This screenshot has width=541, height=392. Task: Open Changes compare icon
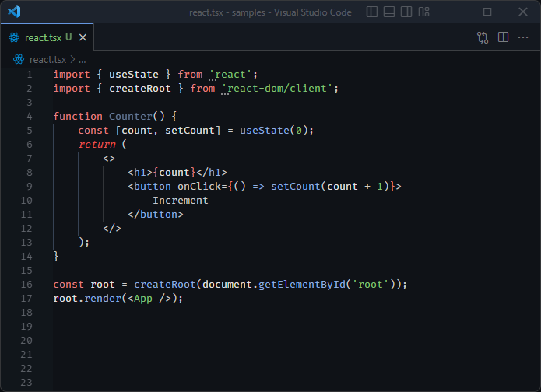[483, 37]
